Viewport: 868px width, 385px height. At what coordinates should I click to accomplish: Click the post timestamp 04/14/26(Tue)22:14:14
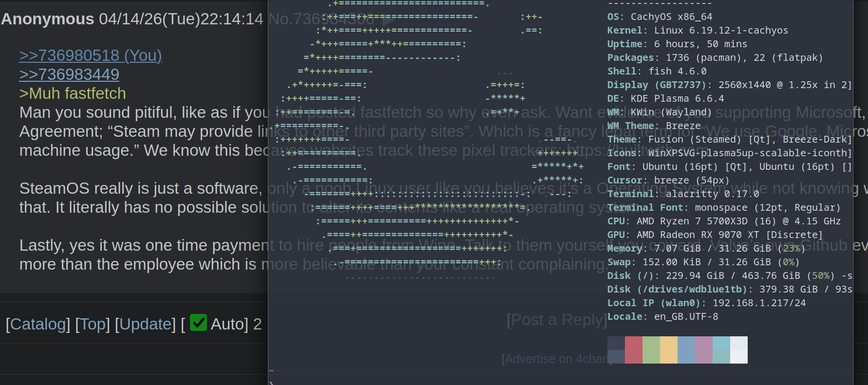click(181, 19)
